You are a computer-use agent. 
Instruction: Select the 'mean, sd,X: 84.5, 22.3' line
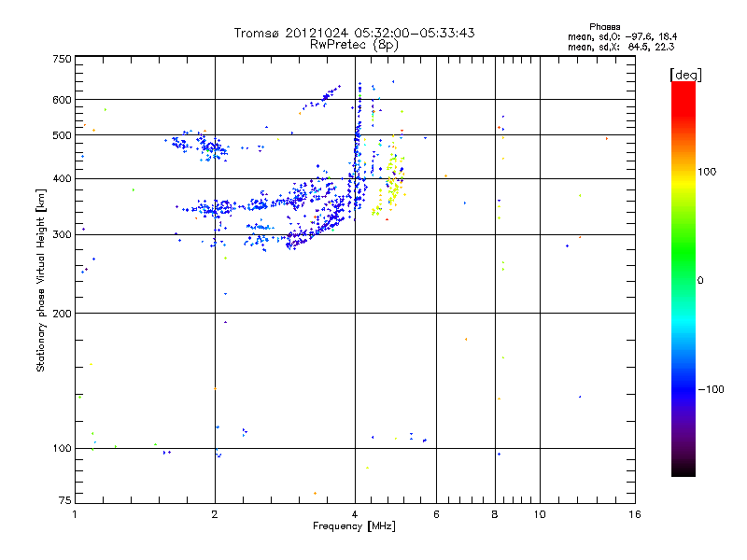click(x=621, y=47)
